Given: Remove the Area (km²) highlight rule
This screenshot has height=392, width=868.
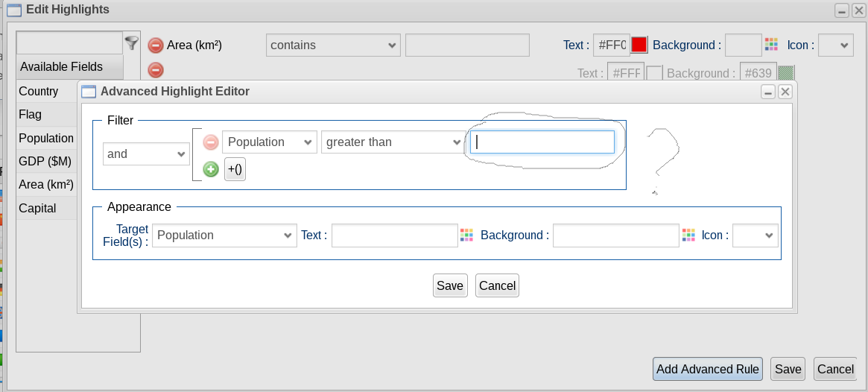Looking at the screenshot, I should pos(156,45).
